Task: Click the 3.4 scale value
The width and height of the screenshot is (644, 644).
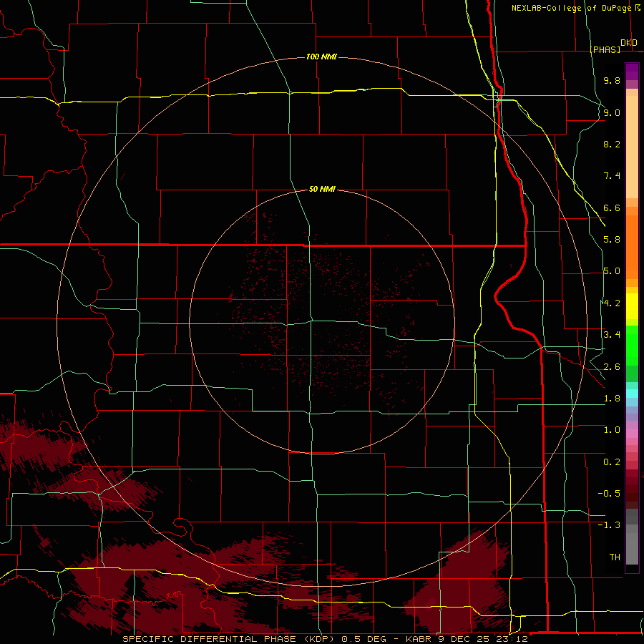Action: 612,335
